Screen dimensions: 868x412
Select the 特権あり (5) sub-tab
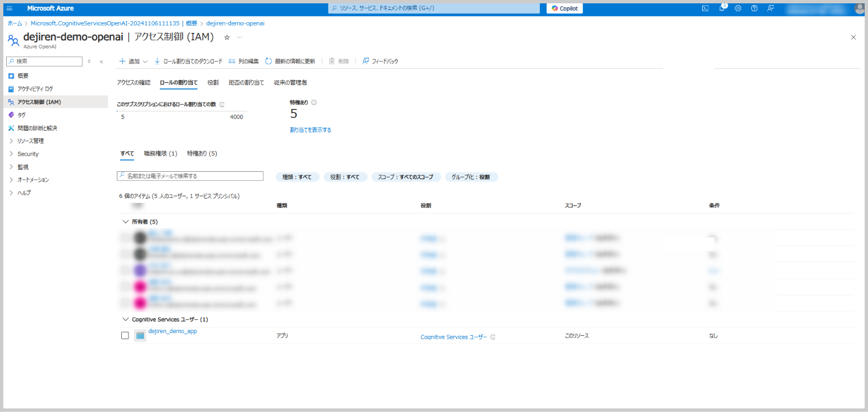pyautogui.click(x=202, y=153)
